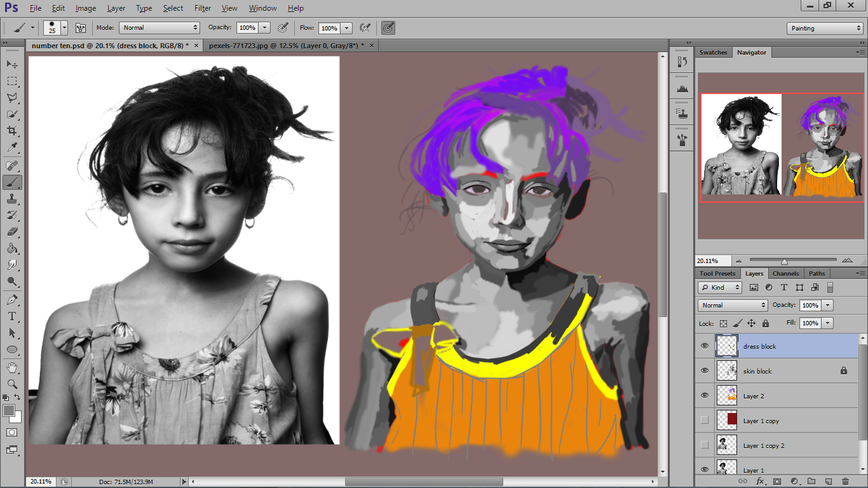Open the Painting workspace dropdown
Screen dimensions: 868x488
(x=825, y=28)
